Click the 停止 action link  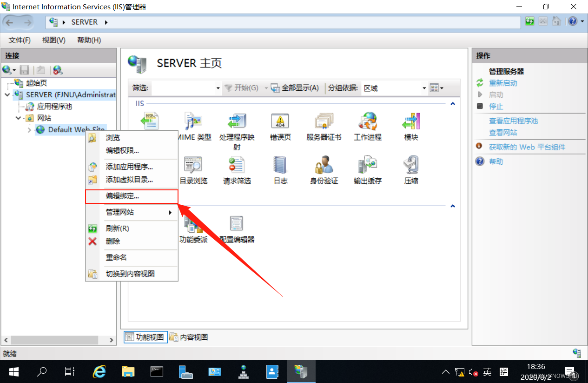point(496,106)
